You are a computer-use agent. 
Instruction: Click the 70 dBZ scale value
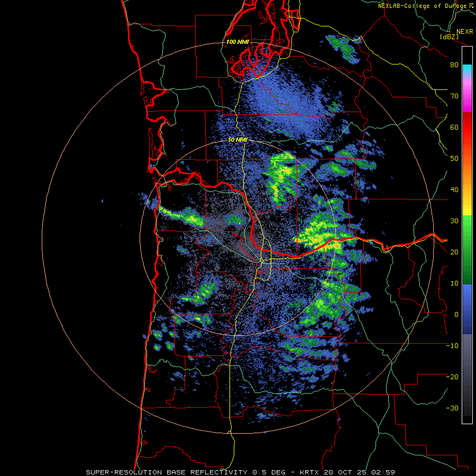(454, 96)
